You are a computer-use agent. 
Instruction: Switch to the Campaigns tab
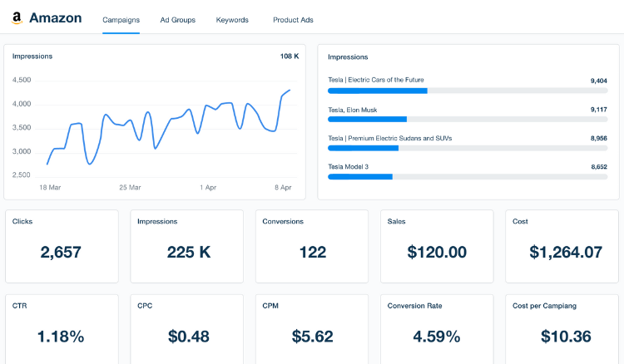coord(121,20)
